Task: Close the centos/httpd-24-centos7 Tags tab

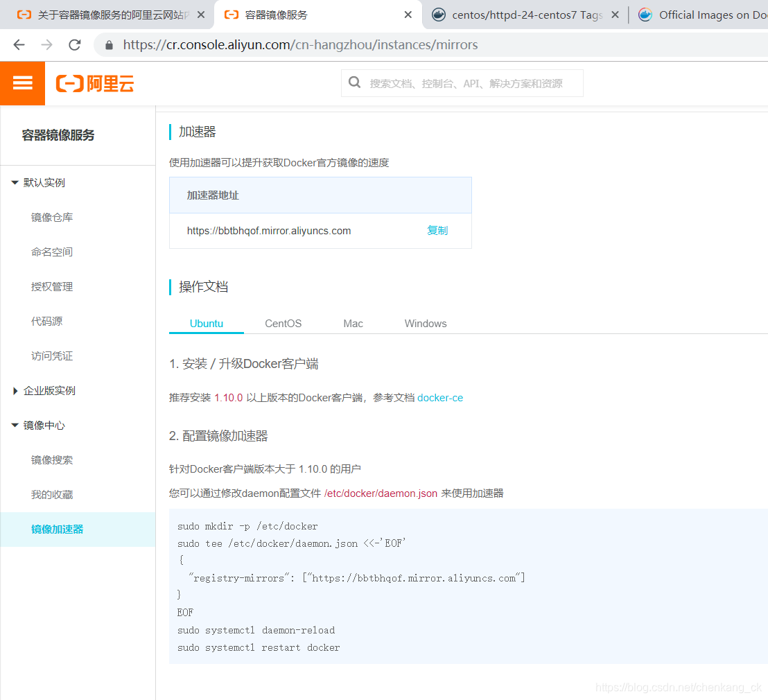Action: coord(616,15)
